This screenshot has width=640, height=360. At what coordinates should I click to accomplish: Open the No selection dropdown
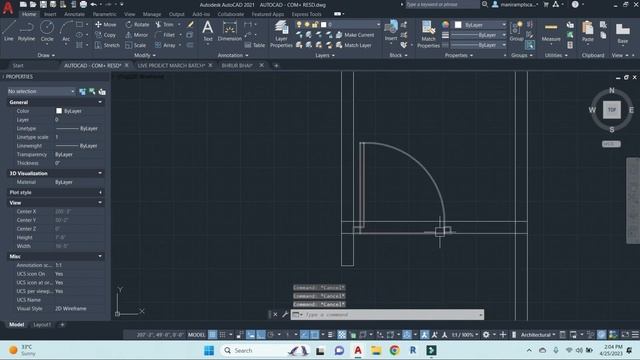(41, 91)
